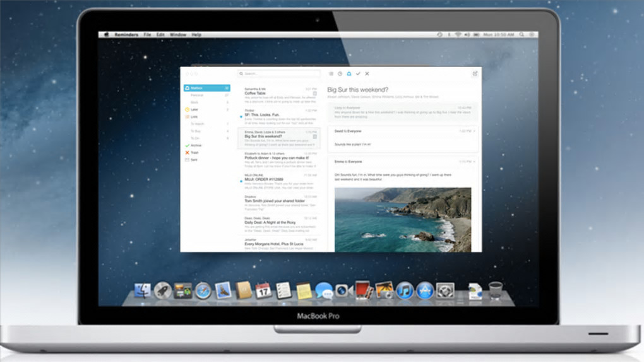
Task: Click the Spotlight search icon in menu bar
Action: click(x=522, y=35)
